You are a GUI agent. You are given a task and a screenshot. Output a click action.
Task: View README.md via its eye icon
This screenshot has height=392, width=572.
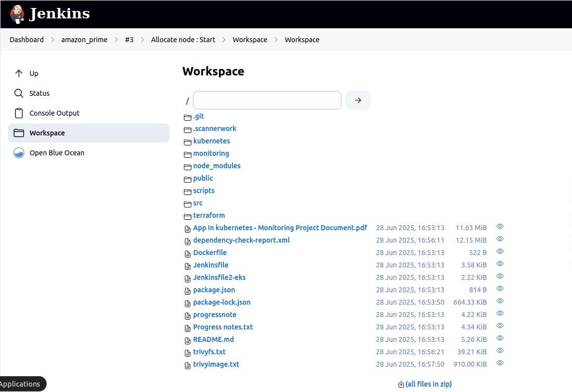click(500, 338)
